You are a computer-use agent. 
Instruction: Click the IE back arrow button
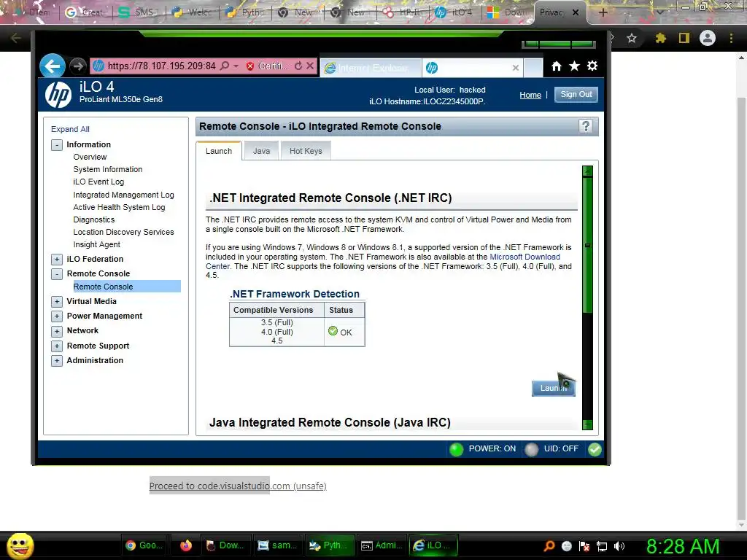pyautogui.click(x=53, y=66)
